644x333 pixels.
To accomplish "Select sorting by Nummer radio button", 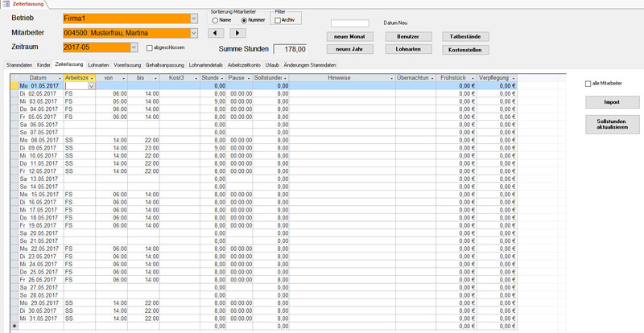I will [244, 20].
